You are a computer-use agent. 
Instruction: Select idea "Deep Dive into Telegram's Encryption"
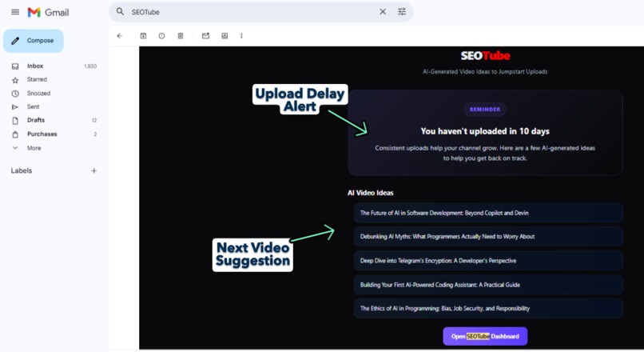point(488,261)
